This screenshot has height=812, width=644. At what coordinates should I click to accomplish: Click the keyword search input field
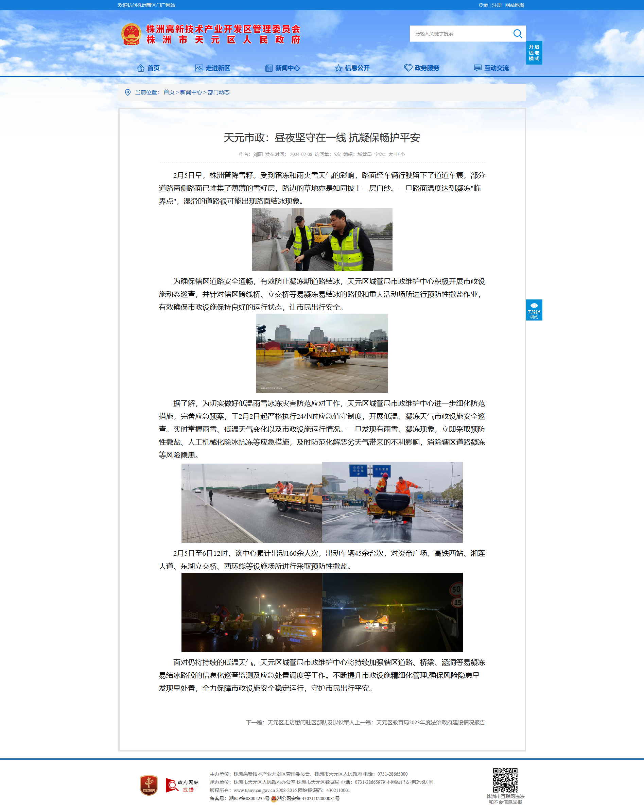460,34
